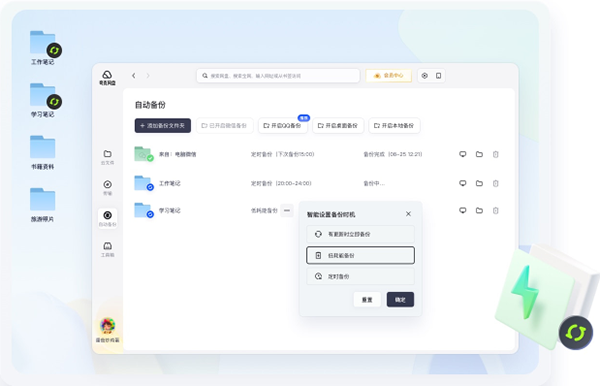This screenshot has width=600, height=386.
Task: Click the monitor icon in 电脑微信 row
Action: click(x=463, y=154)
